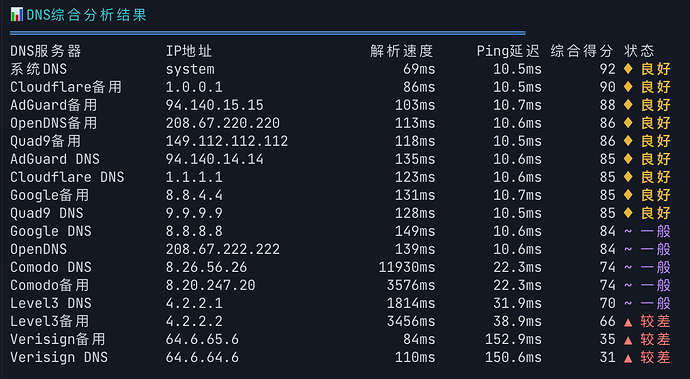Click the tilde icon in Comodo DNS row

click(x=628, y=268)
